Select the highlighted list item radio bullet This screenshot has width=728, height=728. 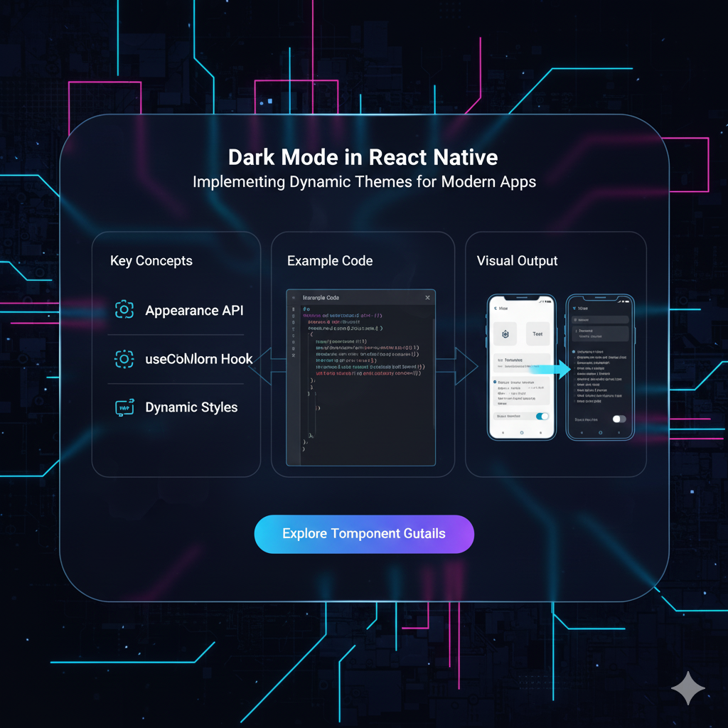495,382
